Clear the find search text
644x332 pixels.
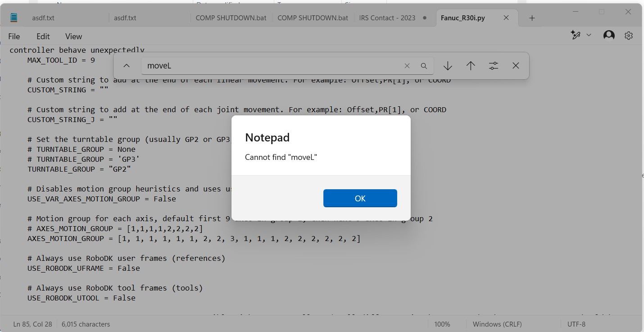click(x=407, y=66)
